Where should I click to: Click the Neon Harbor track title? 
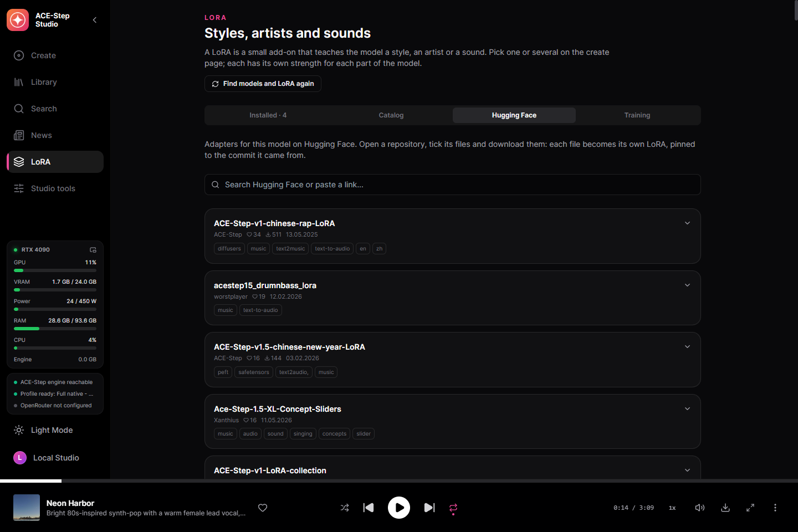70,503
